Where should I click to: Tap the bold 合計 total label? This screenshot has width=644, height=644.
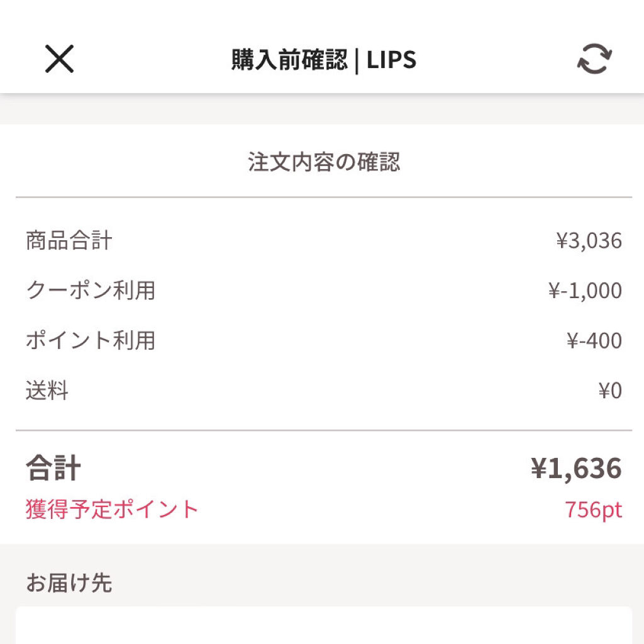point(53,469)
